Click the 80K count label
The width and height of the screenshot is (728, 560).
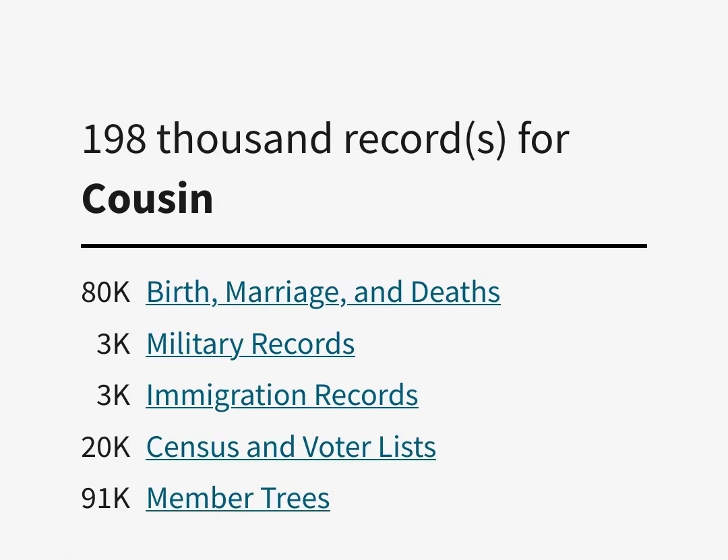coord(106,292)
